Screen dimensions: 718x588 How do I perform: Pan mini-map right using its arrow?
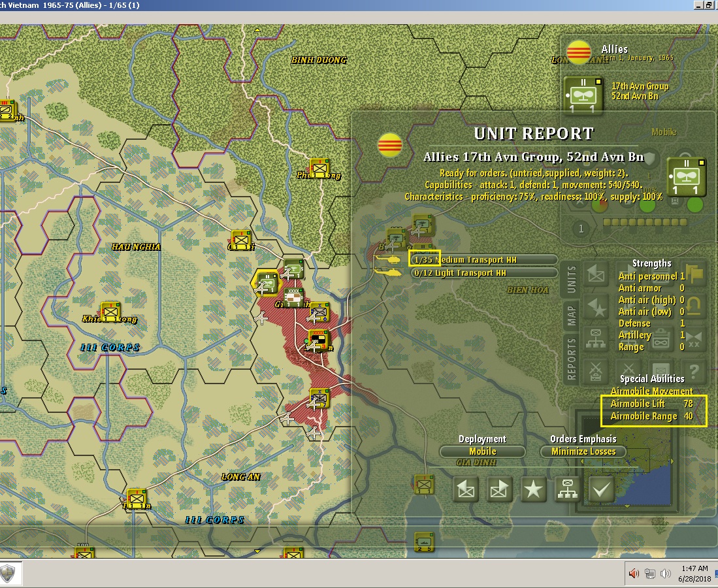(672, 461)
